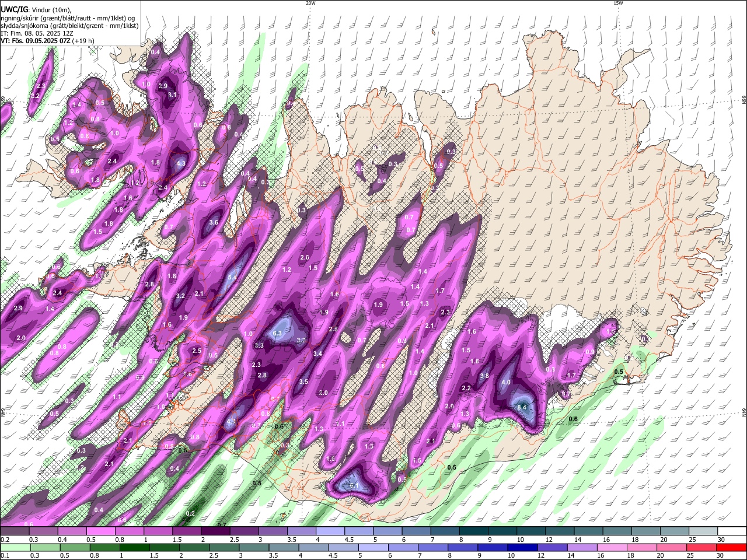This screenshot has height=560, width=747.
Task: Click the 0.1 label on the lower legend scale
Action: (x=5, y=556)
